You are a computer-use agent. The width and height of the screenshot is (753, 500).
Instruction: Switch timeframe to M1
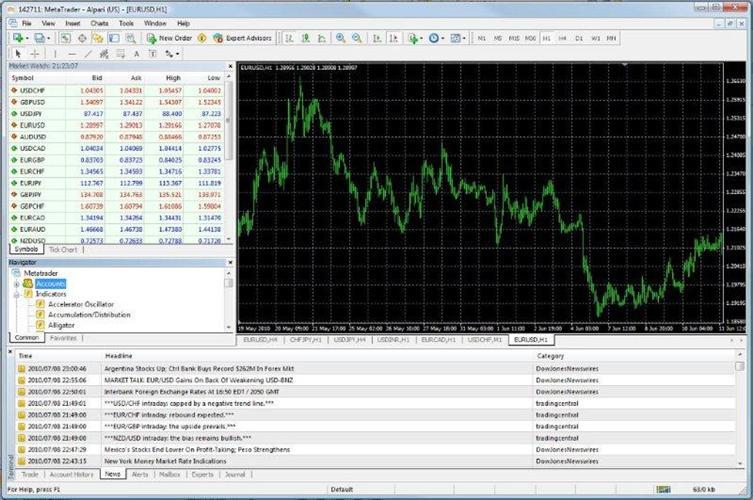click(x=482, y=38)
